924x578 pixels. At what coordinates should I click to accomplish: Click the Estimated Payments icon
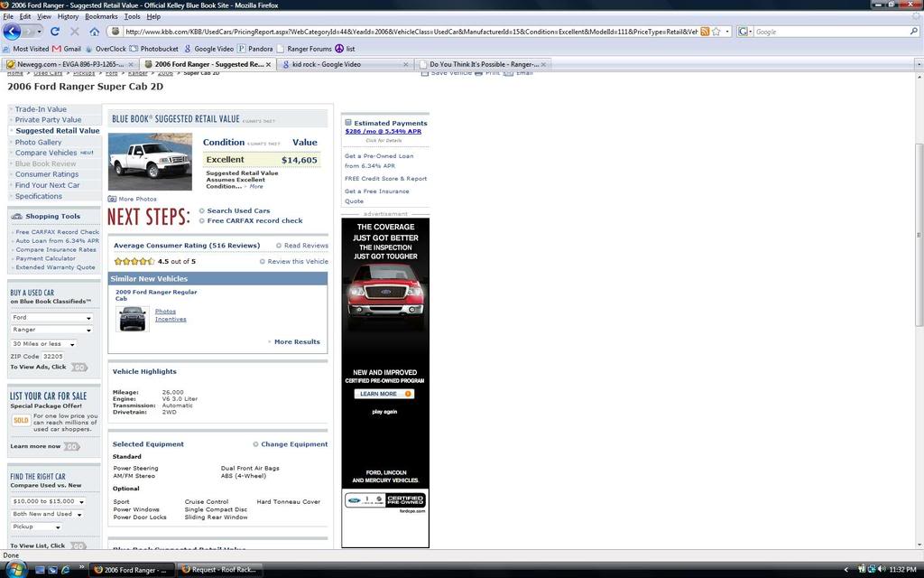coord(347,123)
